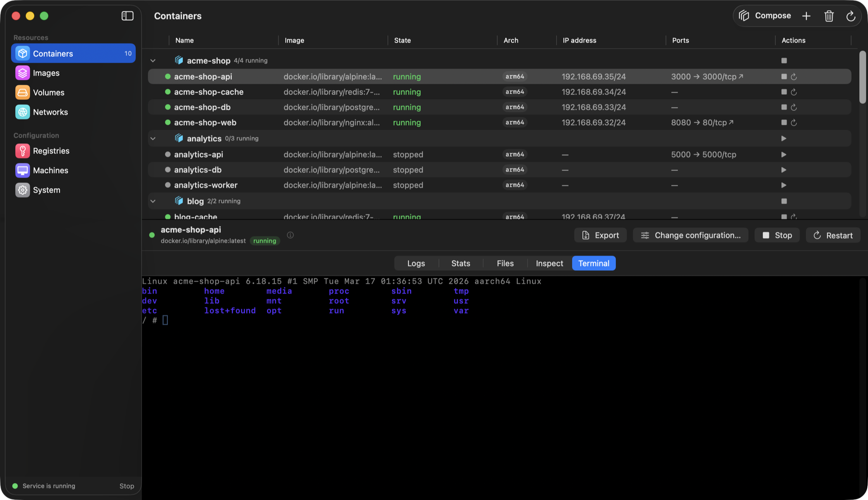Stop the whole blog group

click(784, 201)
